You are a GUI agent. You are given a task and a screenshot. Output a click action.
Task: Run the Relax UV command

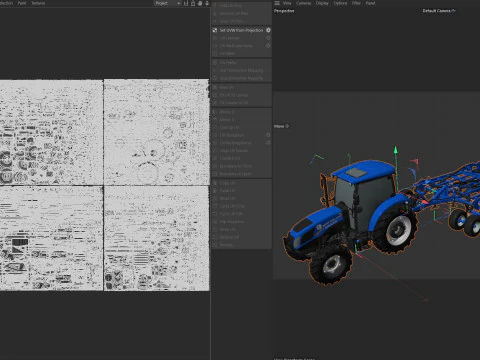[241, 87]
